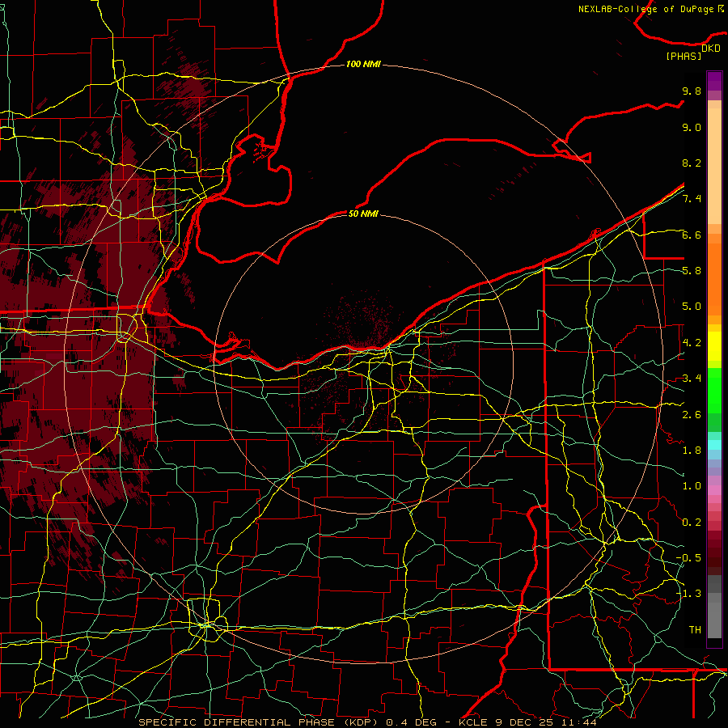Click the 7.4 value on the scale
728x728 pixels.
692,199
